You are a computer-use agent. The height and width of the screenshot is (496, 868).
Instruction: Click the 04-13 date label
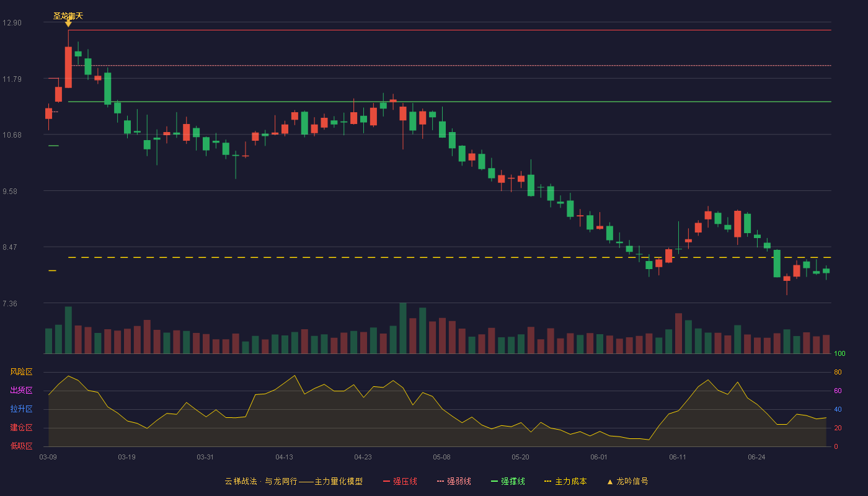click(x=284, y=457)
